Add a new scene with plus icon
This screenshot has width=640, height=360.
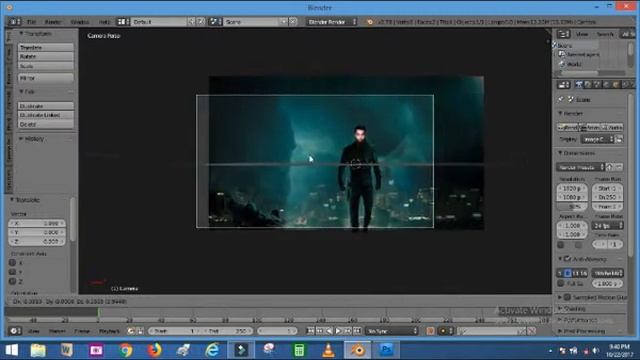click(284, 22)
